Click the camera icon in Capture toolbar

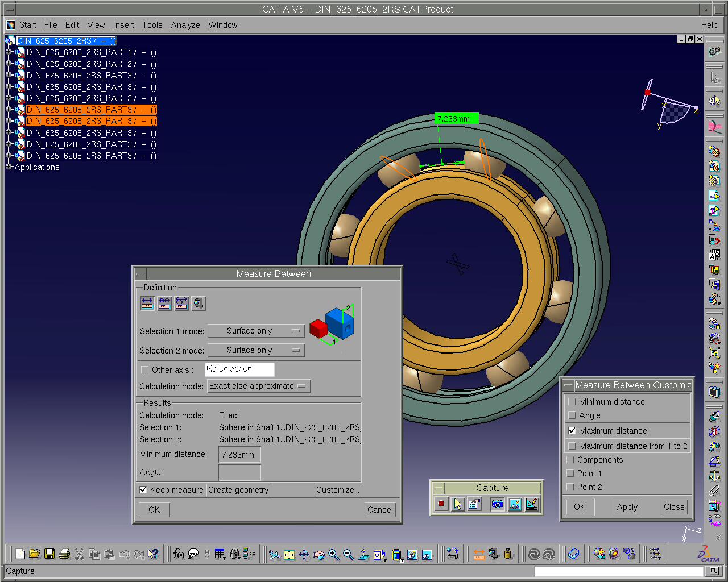pyautogui.click(x=498, y=504)
